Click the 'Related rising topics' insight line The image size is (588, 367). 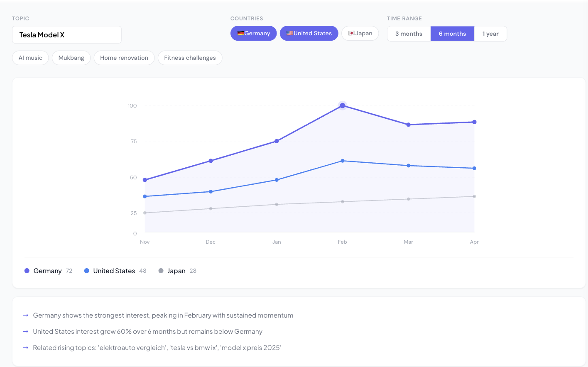[157, 347]
